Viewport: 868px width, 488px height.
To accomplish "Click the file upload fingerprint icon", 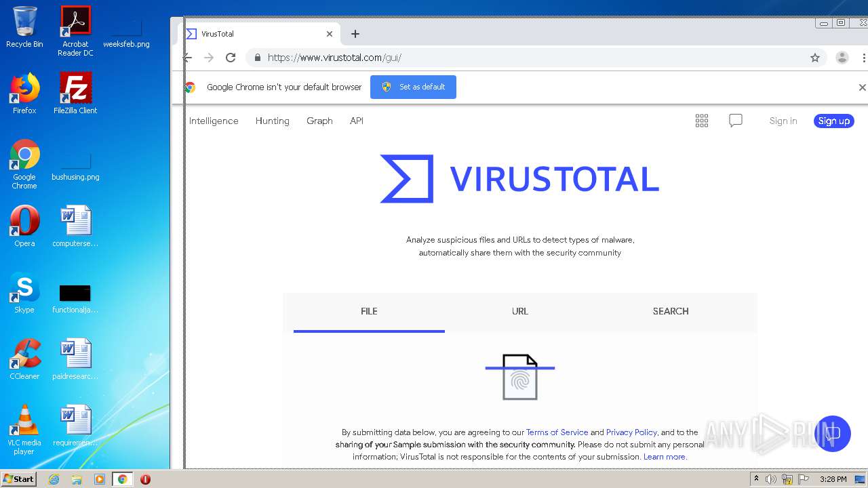I will coord(520,377).
